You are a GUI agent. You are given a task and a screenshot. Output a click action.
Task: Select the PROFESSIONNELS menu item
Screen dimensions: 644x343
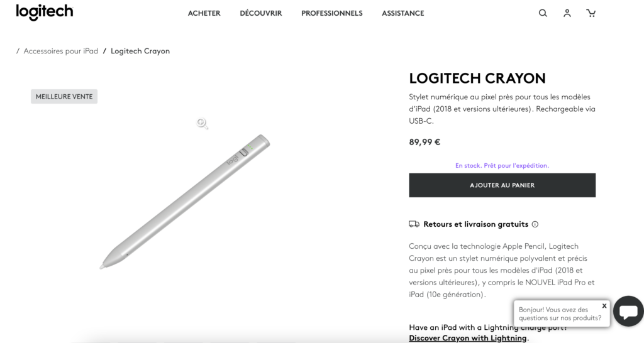(x=332, y=13)
